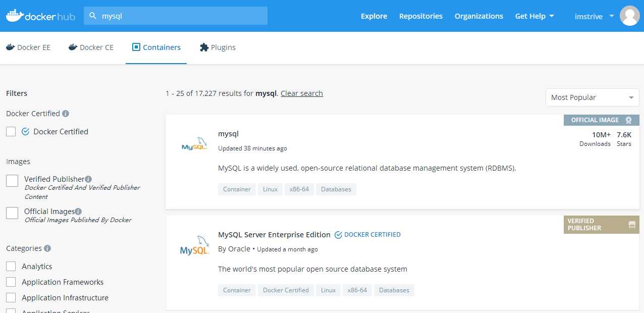
Task: Expand the Get Help menu
Action: point(534,16)
